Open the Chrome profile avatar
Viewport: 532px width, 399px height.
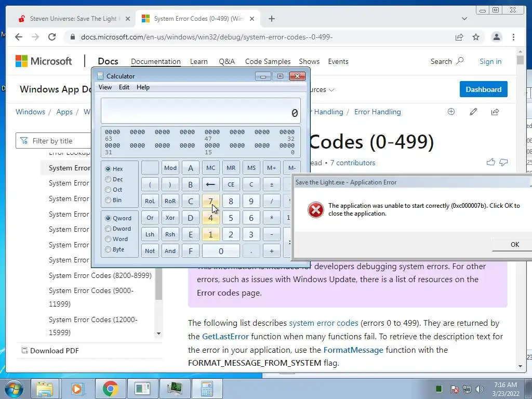tap(496, 37)
